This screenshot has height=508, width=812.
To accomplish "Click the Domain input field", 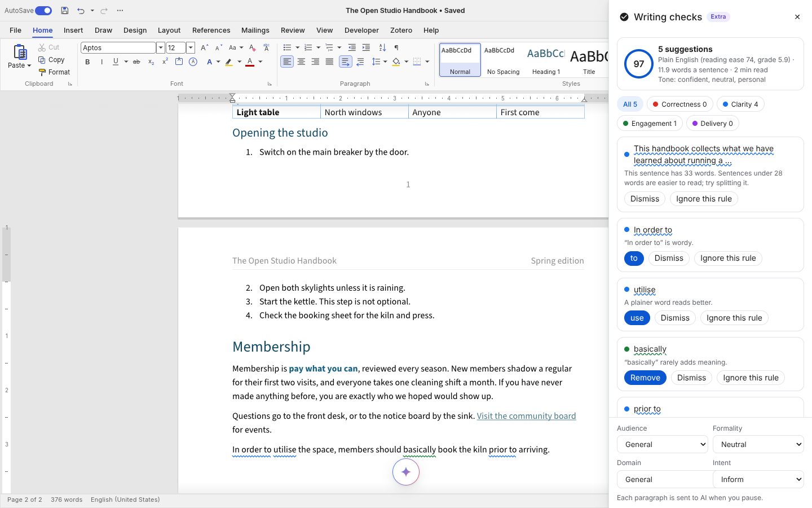I will point(665,479).
